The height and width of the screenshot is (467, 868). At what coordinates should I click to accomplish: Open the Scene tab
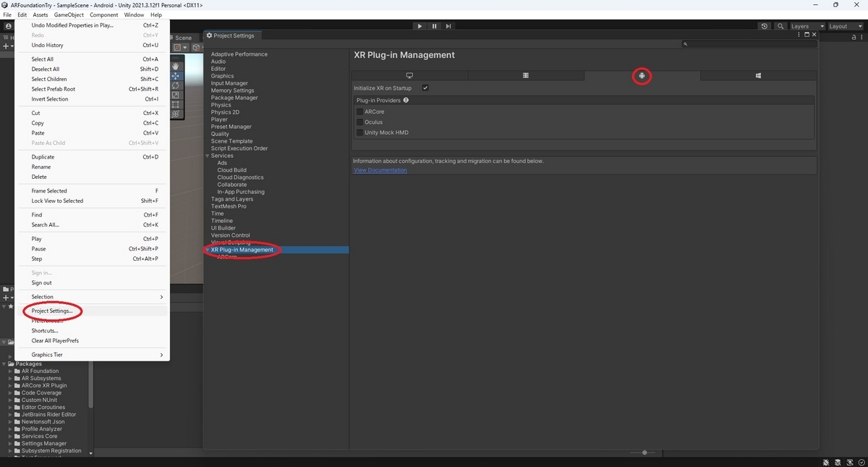183,38
